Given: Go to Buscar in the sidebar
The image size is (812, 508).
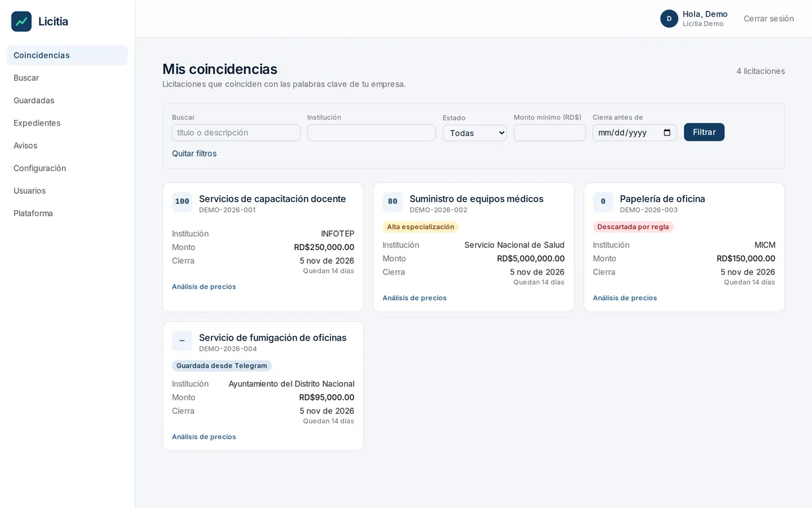Looking at the screenshot, I should point(67,78).
